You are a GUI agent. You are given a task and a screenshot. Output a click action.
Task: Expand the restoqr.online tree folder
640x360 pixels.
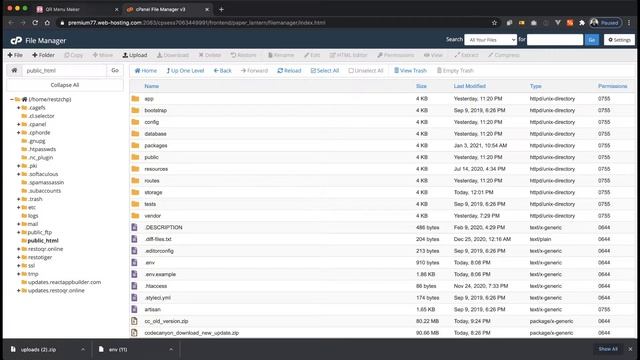coord(18,249)
